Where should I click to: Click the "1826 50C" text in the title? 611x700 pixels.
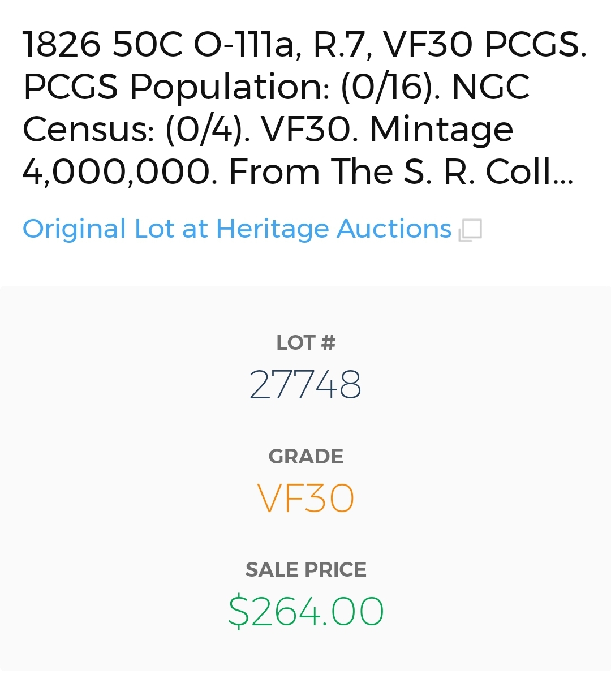tap(102, 44)
